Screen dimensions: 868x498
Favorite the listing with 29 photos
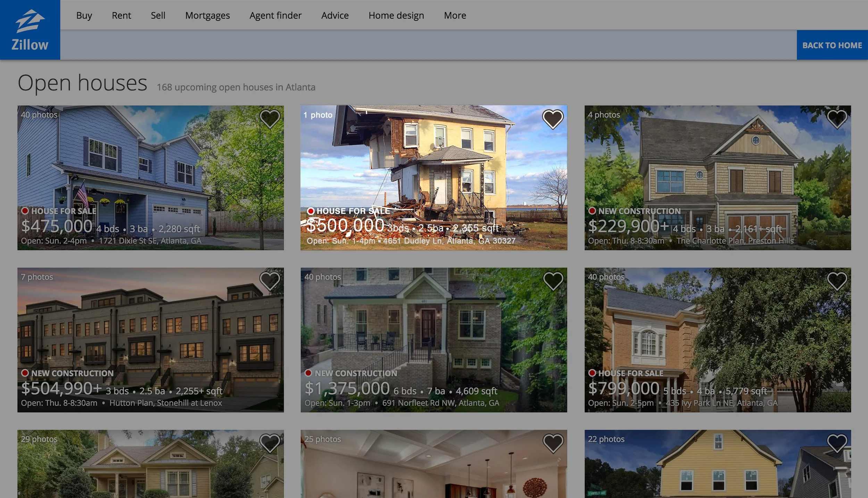pyautogui.click(x=270, y=443)
